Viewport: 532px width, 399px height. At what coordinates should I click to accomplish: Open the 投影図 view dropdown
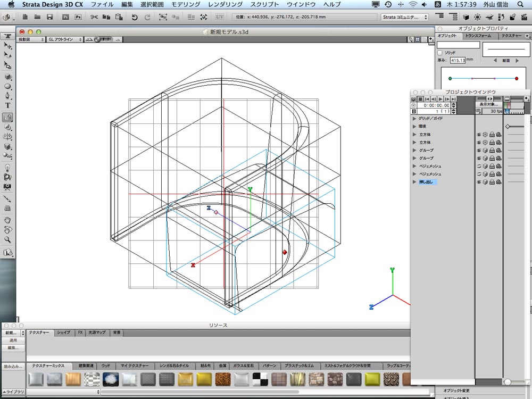coord(31,40)
